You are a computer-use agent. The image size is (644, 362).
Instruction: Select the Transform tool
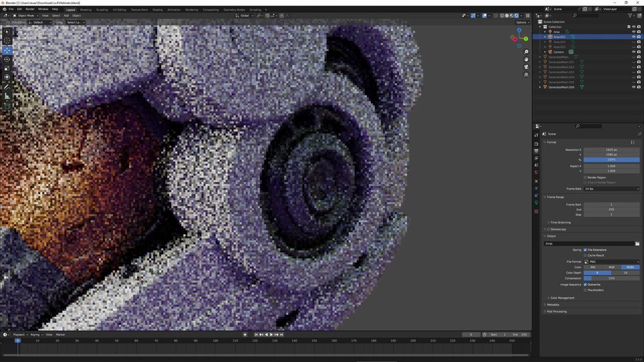point(7,77)
